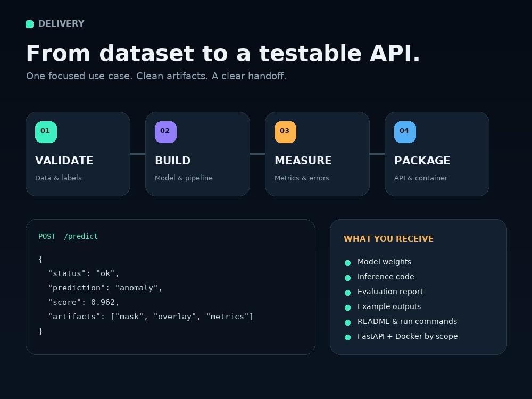
Task: Click the 'FastAPI + Docker by scope' item
Action: [x=408, y=337]
